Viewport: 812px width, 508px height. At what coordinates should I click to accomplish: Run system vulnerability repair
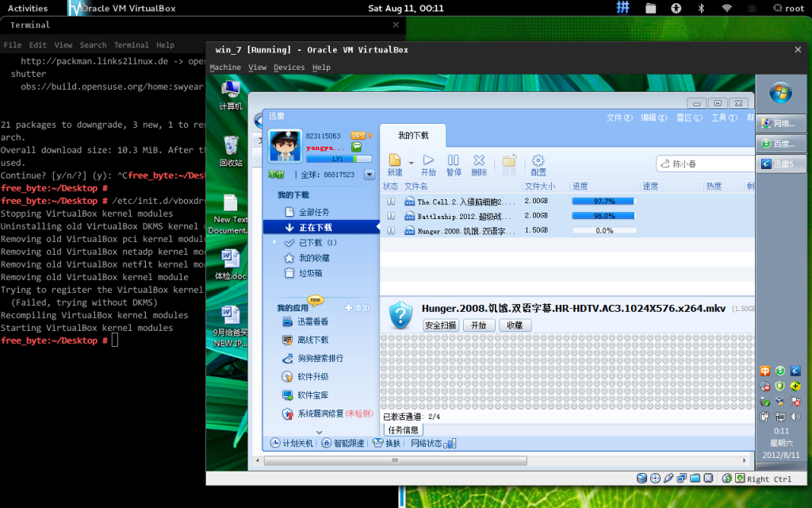click(317, 414)
